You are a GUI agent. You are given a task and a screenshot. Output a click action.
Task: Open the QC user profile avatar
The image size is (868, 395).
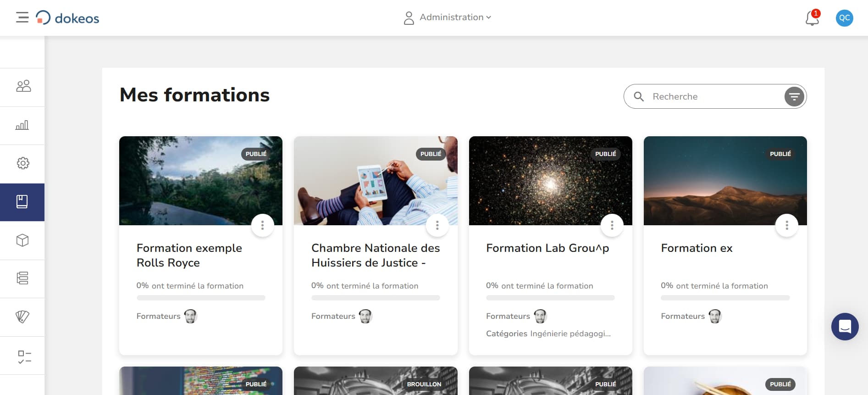[845, 18]
